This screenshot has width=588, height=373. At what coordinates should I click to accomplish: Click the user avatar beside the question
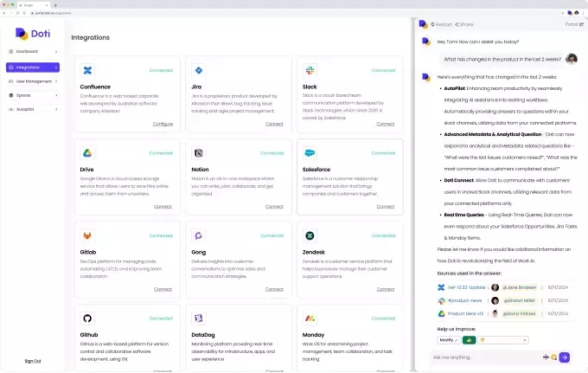(x=572, y=59)
